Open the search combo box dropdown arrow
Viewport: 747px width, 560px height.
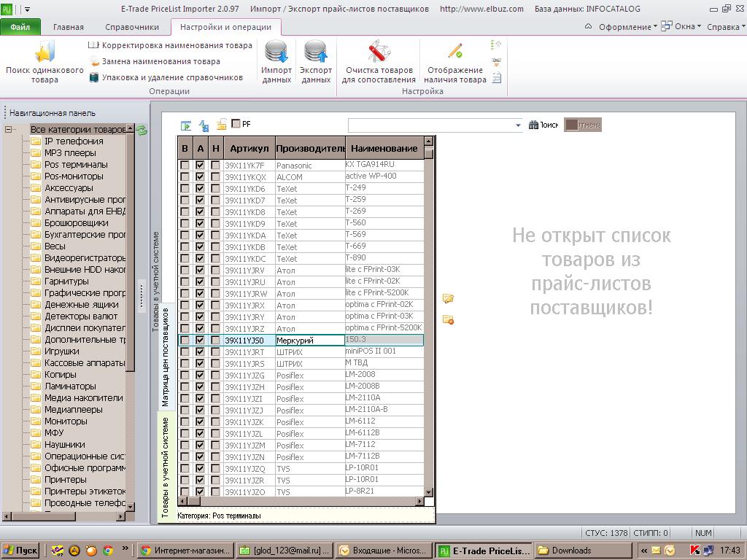[x=519, y=125]
